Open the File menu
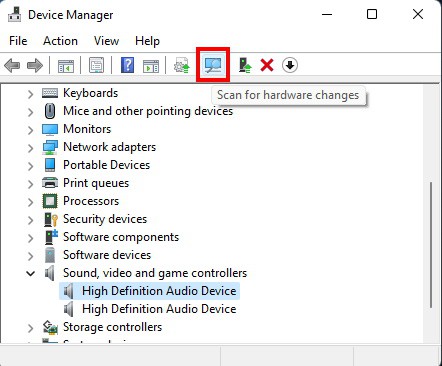Viewport: 442px width, 366px height. (18, 41)
